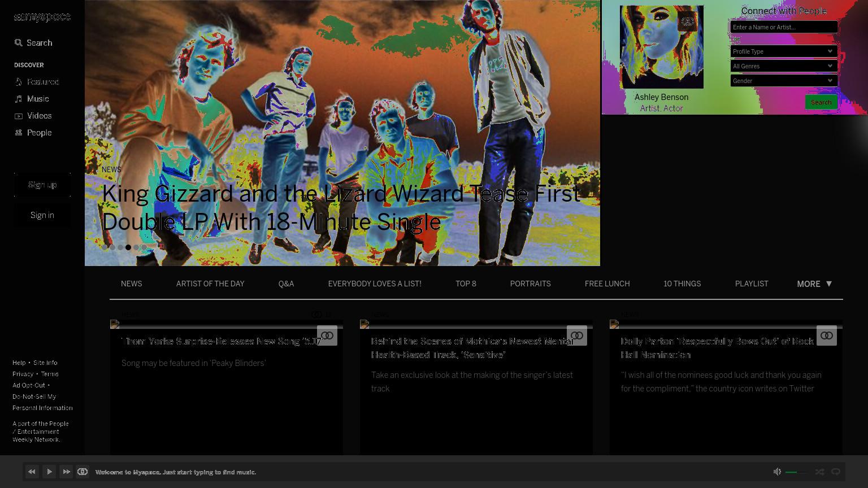Click the People icon in sidebar
The image size is (868, 488).
coord(19,133)
